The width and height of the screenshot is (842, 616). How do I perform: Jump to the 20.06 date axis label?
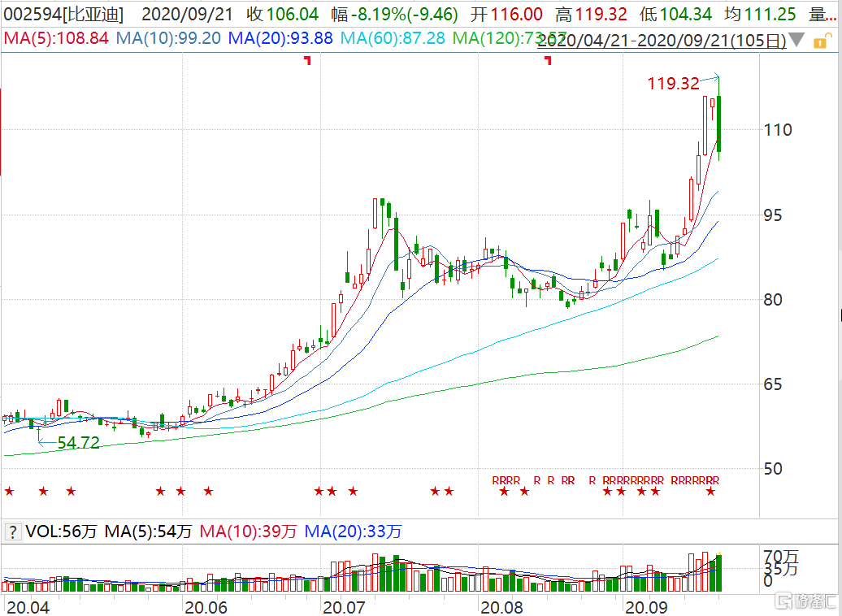(206, 607)
